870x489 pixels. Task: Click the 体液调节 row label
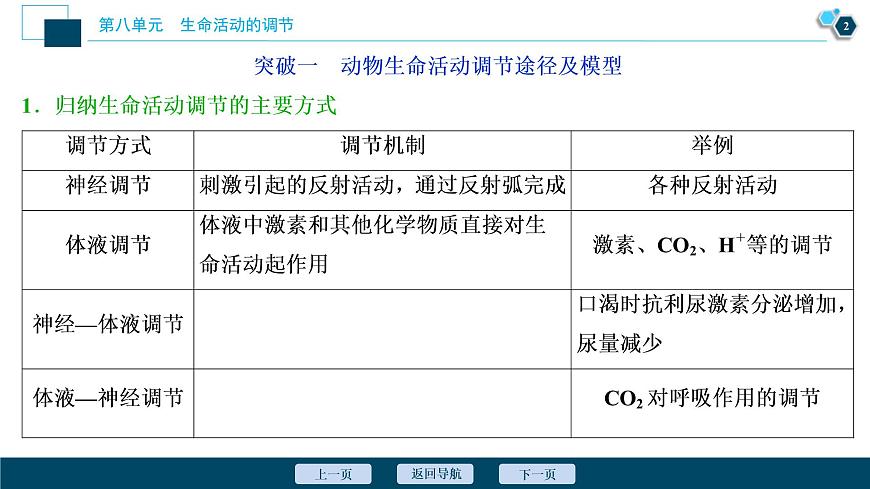tap(107, 245)
